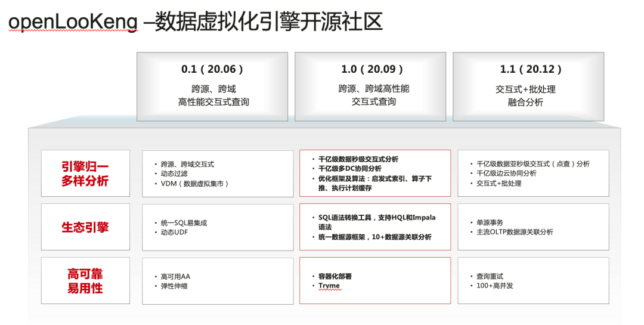
Task: Click the '动态过滤' bullet
Action: pyautogui.click(x=174, y=174)
